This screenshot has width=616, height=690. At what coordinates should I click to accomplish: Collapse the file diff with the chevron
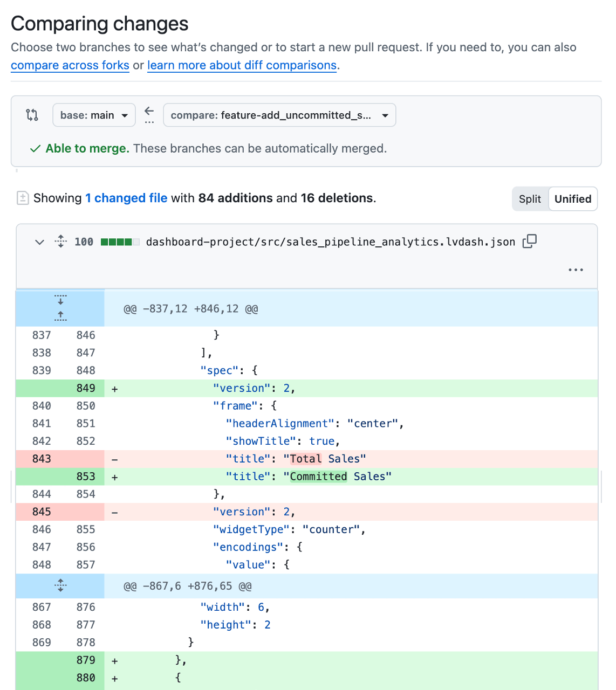point(39,242)
